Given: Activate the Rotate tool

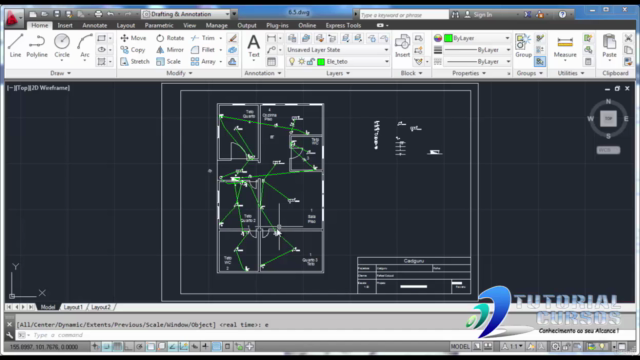Looking at the screenshot, I should point(170,38).
